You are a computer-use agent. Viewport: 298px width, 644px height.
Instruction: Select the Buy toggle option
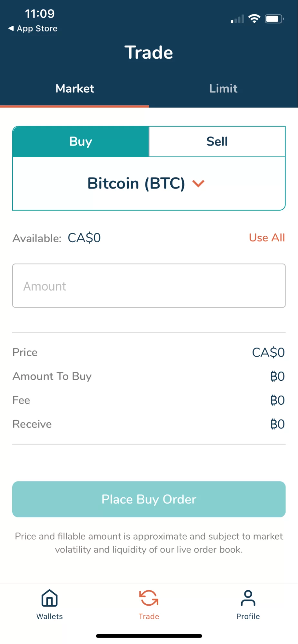point(81,141)
